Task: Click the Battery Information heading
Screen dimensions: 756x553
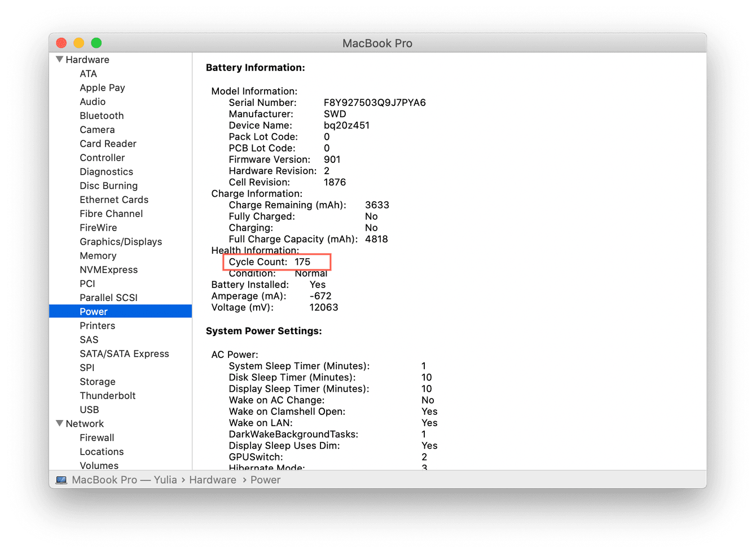Action: click(255, 68)
